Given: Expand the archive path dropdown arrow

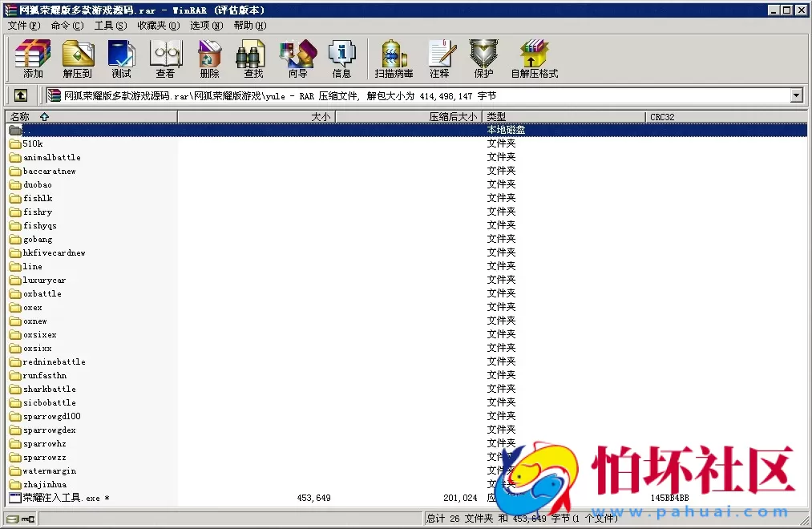Looking at the screenshot, I should tap(796, 96).
